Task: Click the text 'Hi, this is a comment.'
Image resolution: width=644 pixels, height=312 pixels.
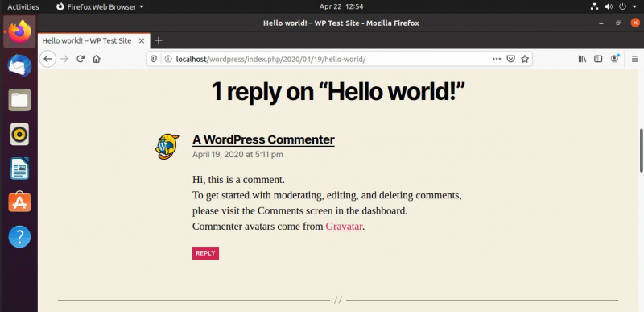Action: click(238, 180)
